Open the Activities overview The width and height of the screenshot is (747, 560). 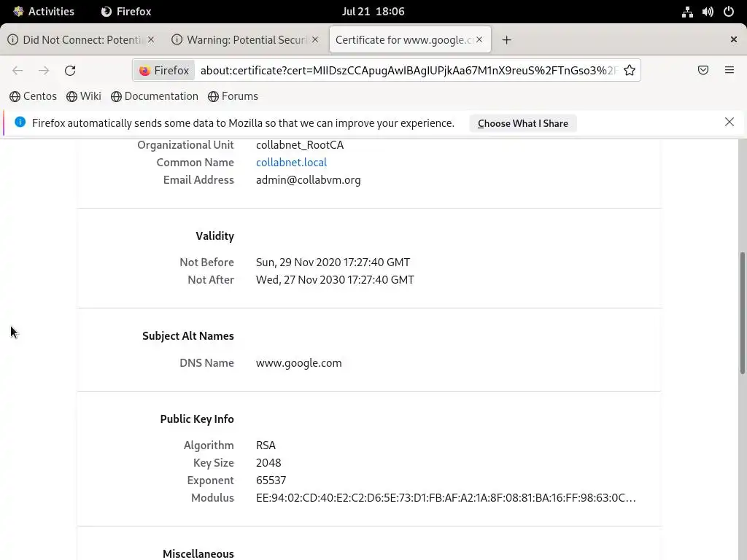(44, 12)
